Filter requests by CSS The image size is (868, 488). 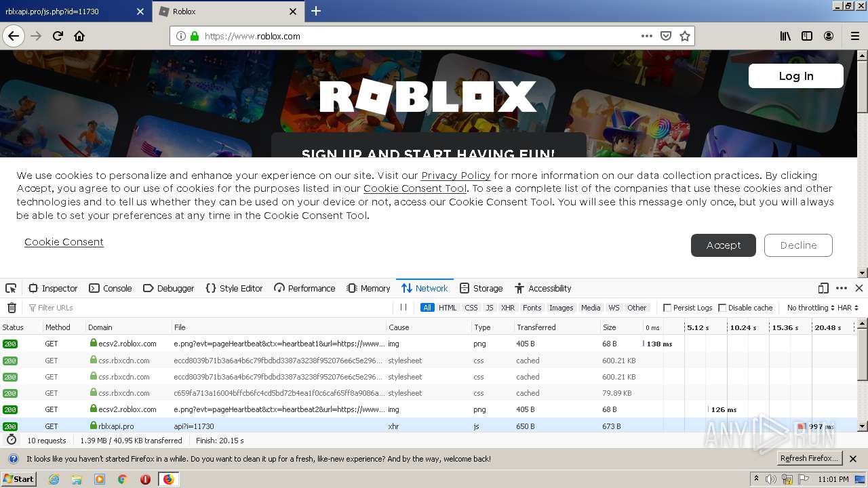(471, 308)
